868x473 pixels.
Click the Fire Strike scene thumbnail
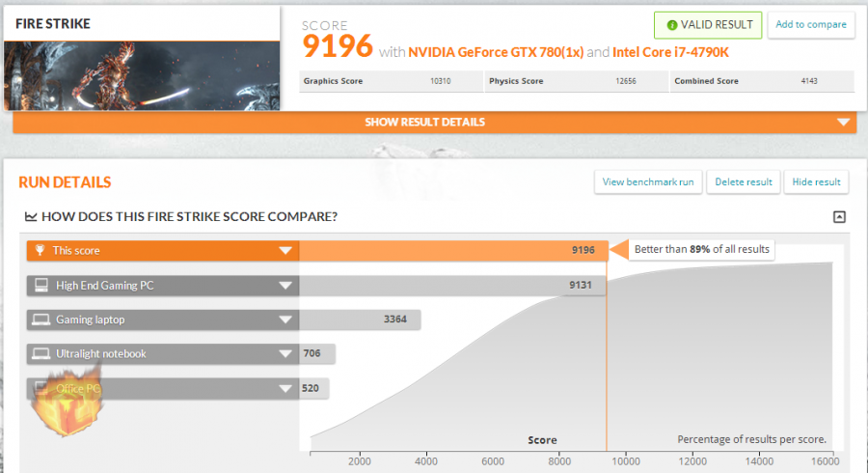click(142, 75)
